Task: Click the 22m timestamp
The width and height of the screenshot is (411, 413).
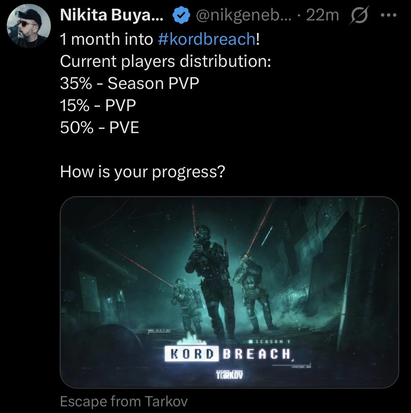Action: (322, 15)
